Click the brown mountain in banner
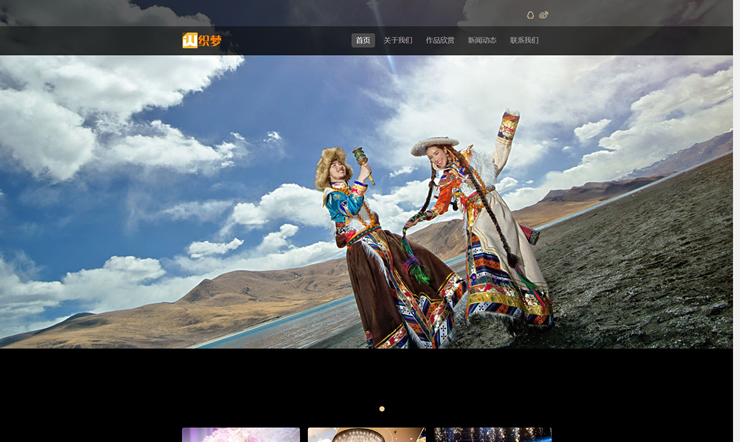 230,300
